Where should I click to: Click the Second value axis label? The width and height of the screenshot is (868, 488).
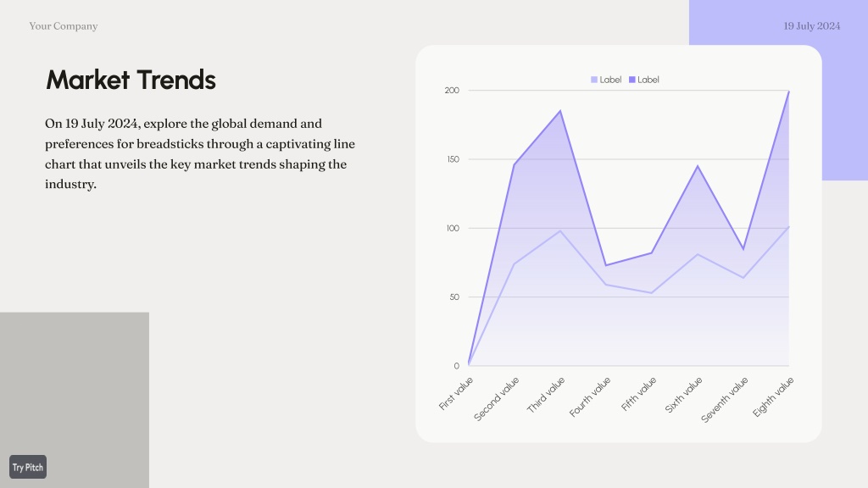pyautogui.click(x=497, y=399)
